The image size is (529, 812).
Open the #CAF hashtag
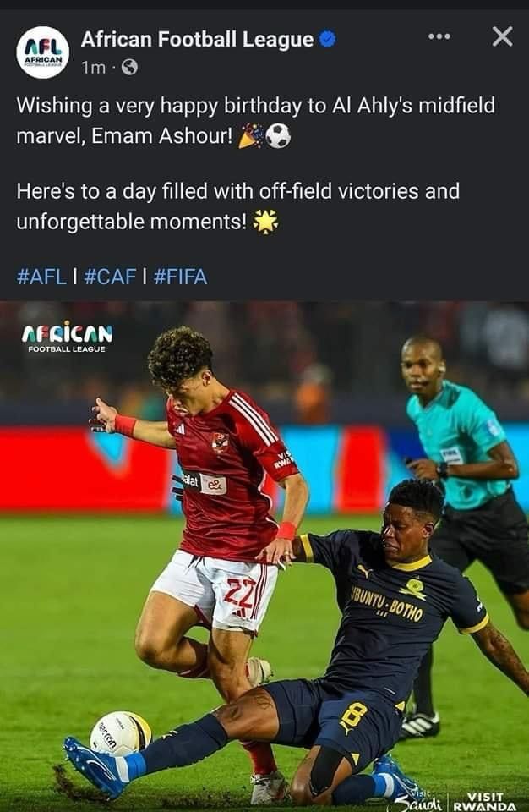[110, 277]
